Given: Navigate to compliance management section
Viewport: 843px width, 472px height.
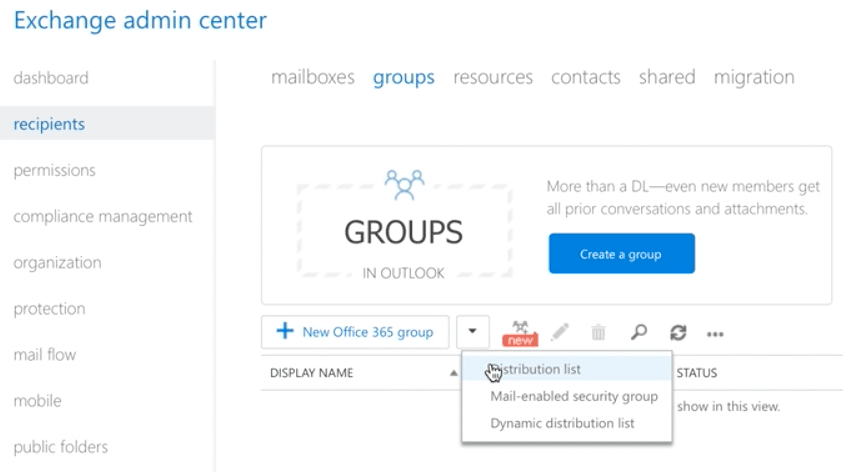Looking at the screenshot, I should click(x=103, y=217).
